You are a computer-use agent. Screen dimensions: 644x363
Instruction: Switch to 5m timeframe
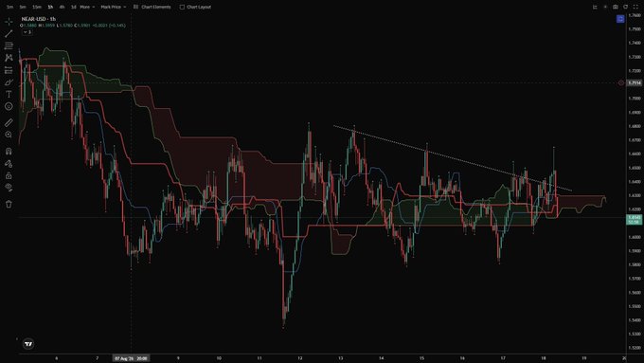point(23,7)
